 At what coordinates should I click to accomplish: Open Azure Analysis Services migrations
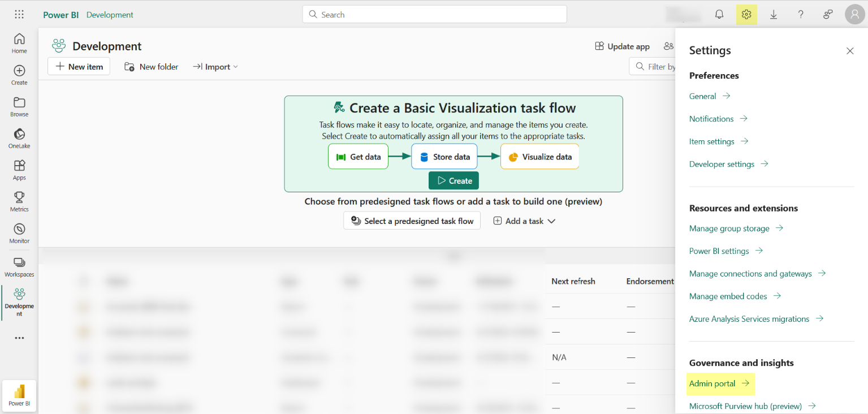click(x=756, y=319)
